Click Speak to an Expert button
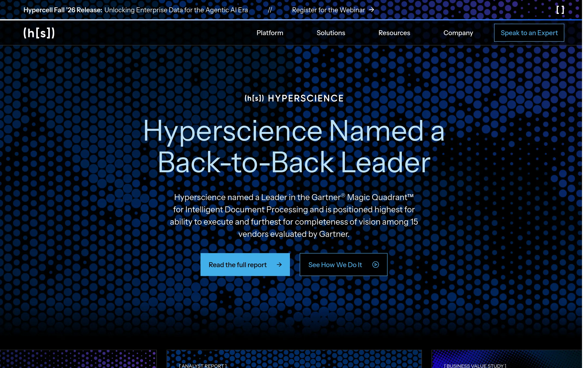The image size is (588, 368). [529, 33]
